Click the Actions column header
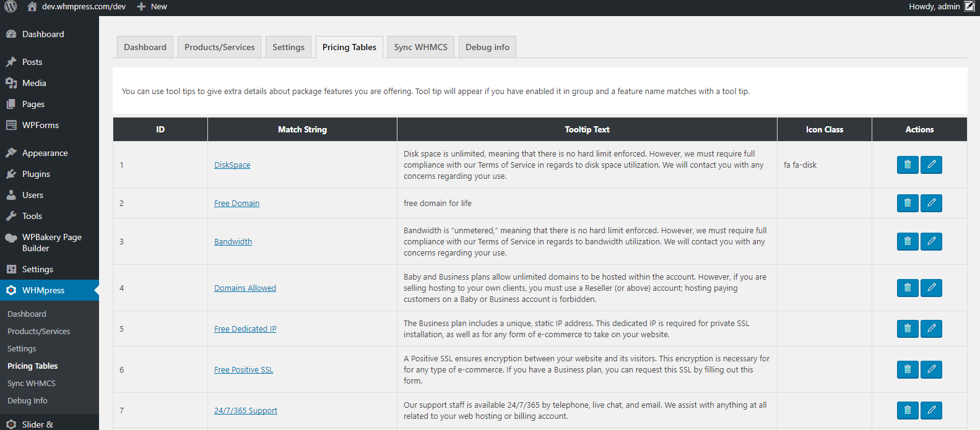 919,129
